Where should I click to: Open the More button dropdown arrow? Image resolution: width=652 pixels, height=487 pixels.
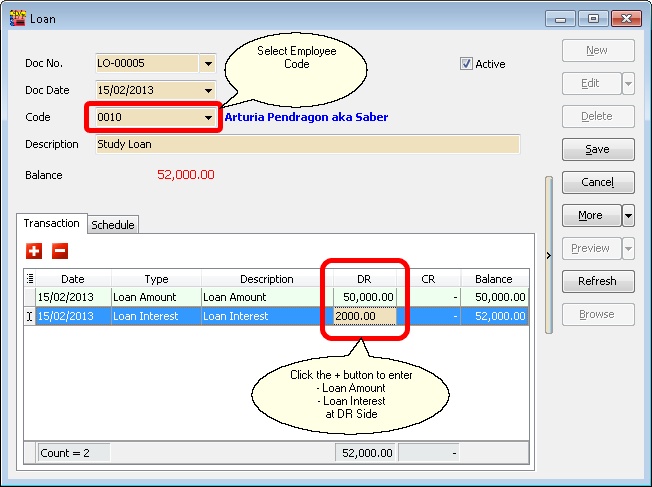coord(628,215)
